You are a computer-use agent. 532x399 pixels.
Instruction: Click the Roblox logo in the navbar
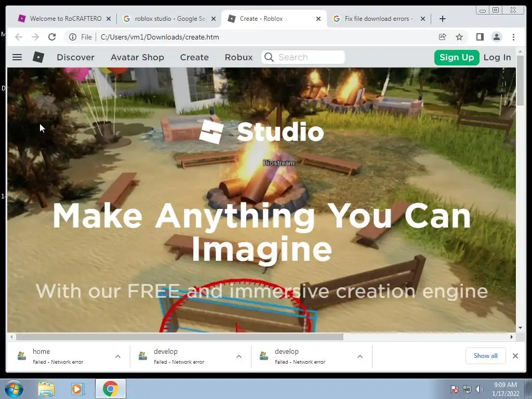coord(38,57)
